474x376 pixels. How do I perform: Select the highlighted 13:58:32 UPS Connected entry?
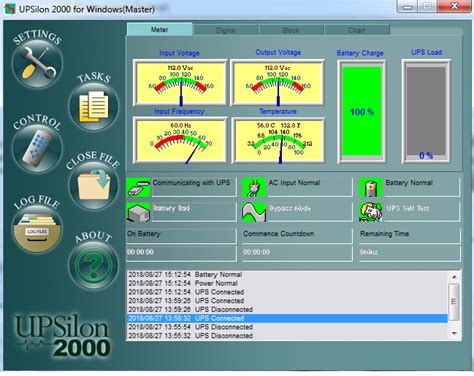(287, 318)
